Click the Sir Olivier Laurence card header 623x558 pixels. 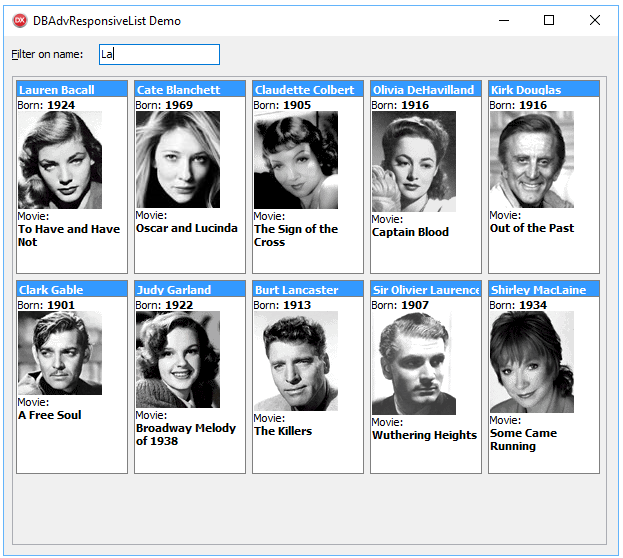click(426, 290)
